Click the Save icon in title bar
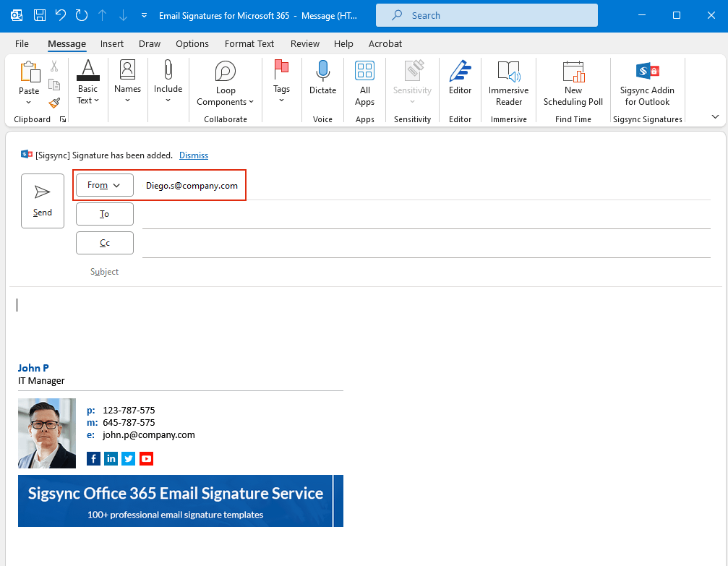The height and width of the screenshot is (566, 728). pos(40,15)
